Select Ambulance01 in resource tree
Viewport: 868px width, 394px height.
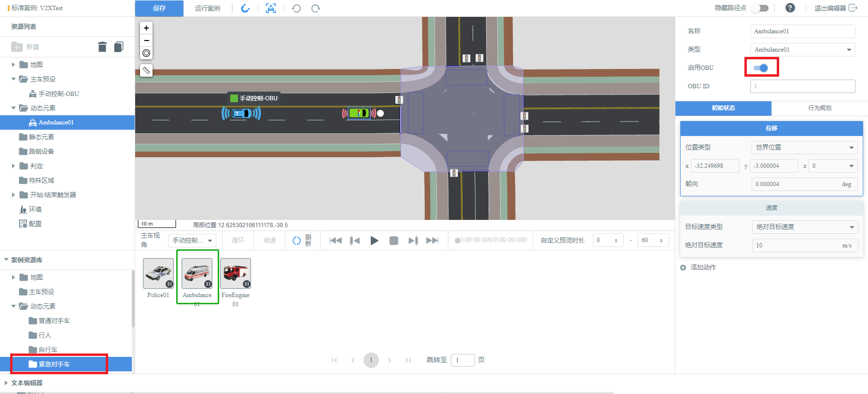click(67, 122)
